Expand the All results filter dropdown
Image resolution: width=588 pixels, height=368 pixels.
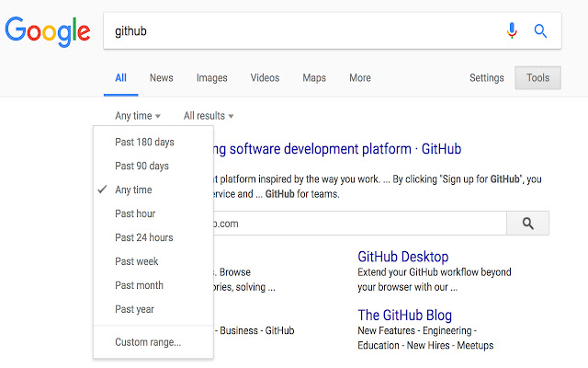209,116
